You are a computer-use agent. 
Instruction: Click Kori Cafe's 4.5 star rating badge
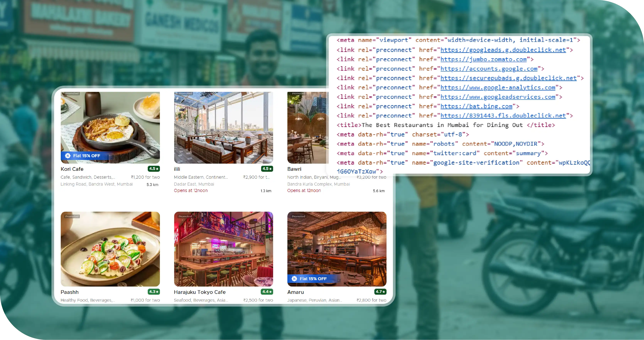coord(154,169)
